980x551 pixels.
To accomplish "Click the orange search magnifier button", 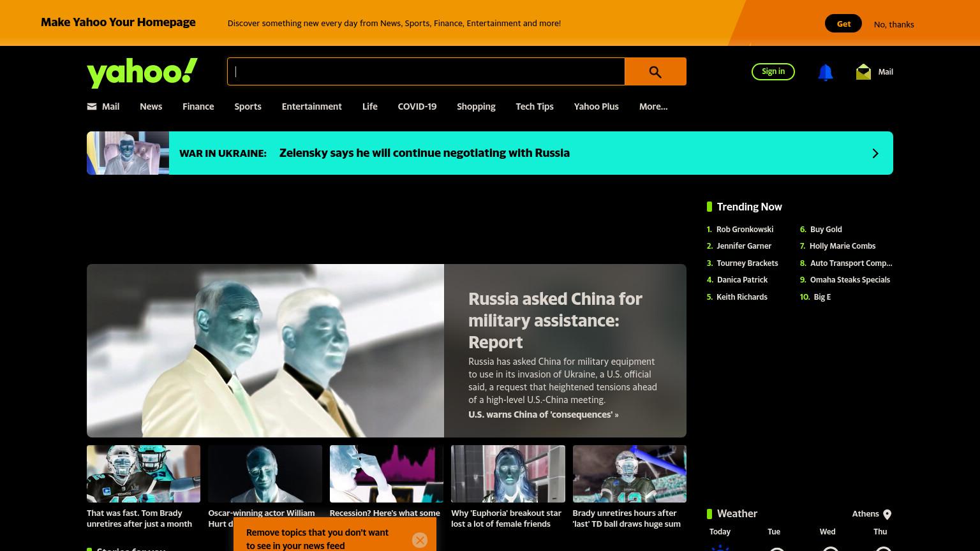I will coord(655,71).
